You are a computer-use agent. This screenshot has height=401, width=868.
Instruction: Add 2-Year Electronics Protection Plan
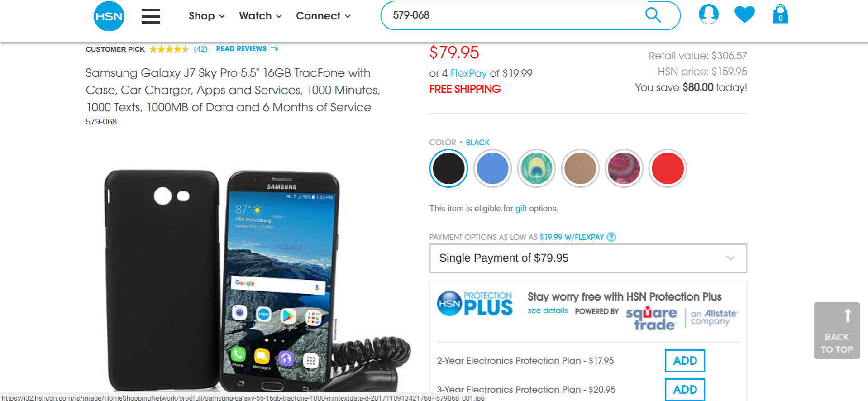point(685,361)
